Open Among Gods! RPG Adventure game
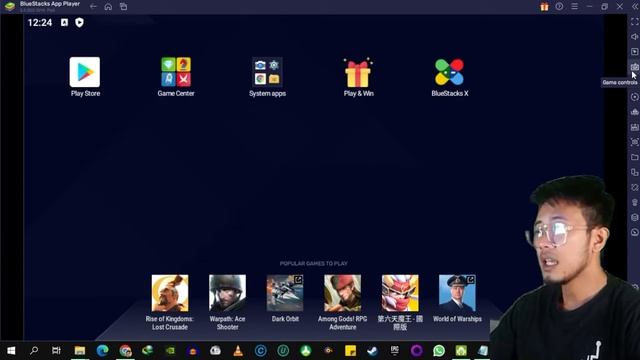The image size is (640, 360). (342, 293)
